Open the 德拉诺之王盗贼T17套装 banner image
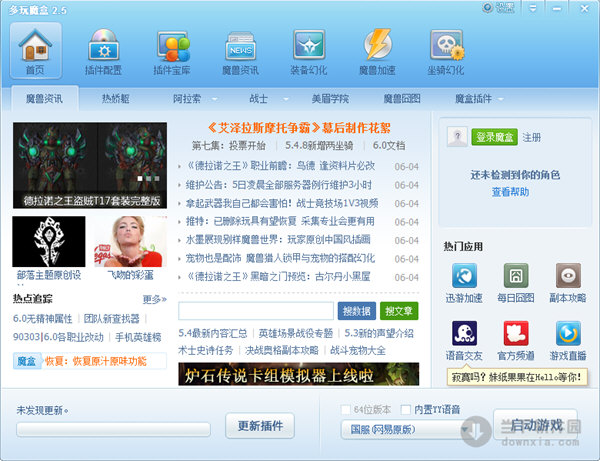The width and height of the screenshot is (600, 461). (90, 165)
